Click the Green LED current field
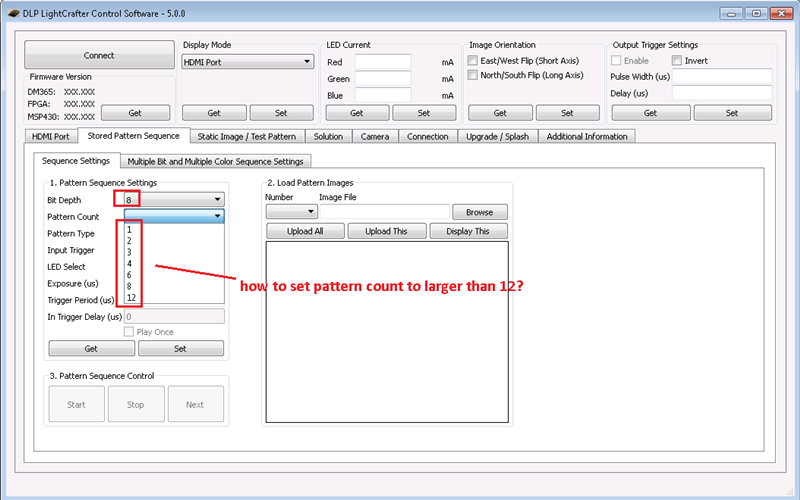Screen dimensions: 800x500 pyautogui.click(x=383, y=79)
